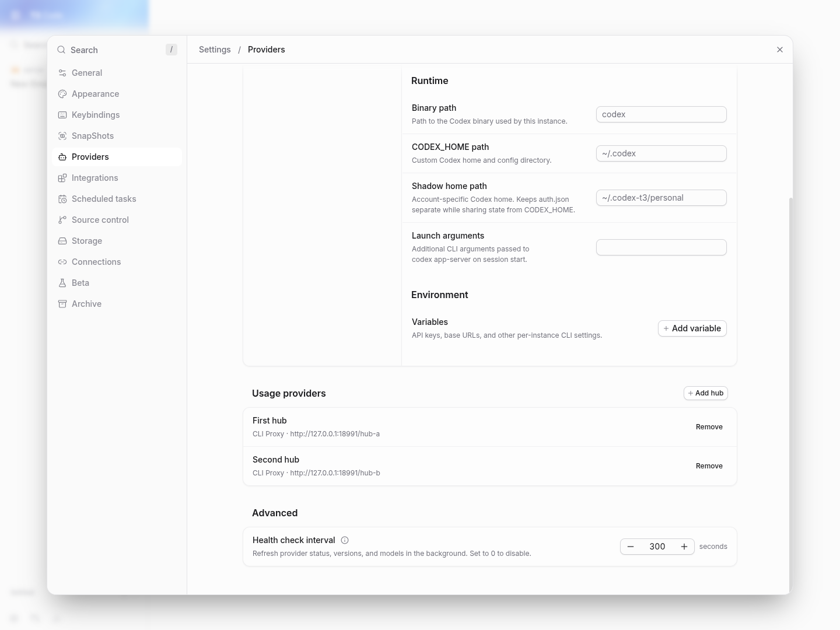Click the Settings breadcrumb link
The width and height of the screenshot is (840, 630).
pyautogui.click(x=215, y=50)
